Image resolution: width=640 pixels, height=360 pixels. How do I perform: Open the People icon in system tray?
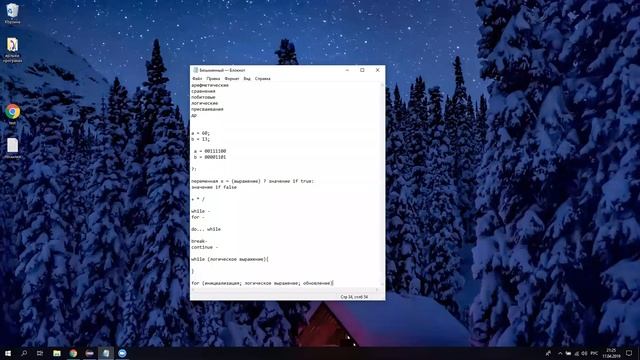[x=548, y=353]
